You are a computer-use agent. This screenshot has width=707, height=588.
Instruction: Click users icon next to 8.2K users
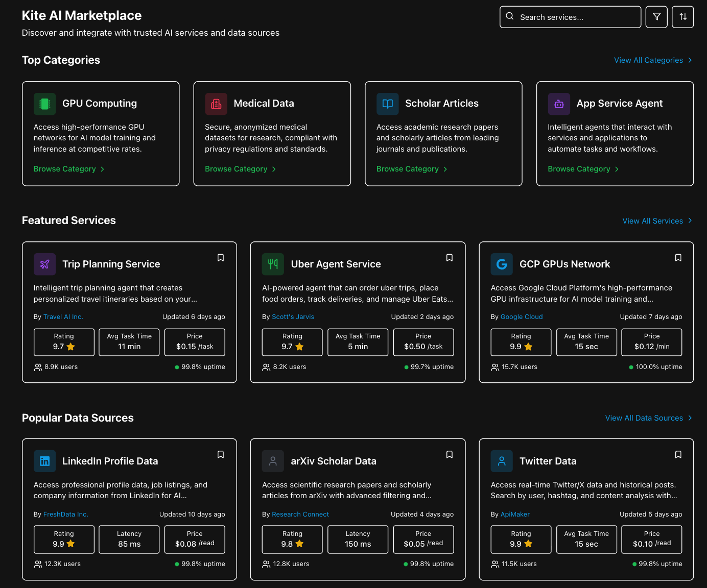coord(266,367)
